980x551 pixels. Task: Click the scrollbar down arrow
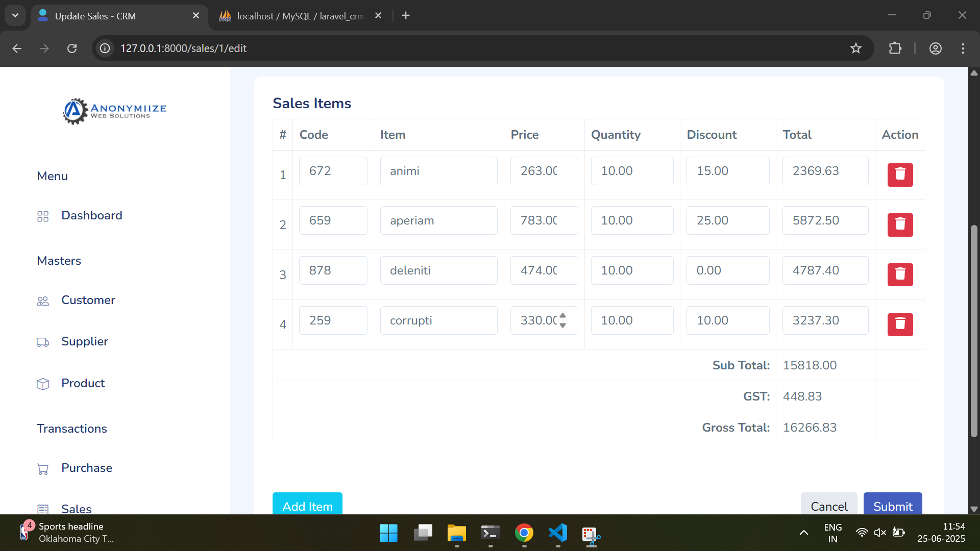pyautogui.click(x=974, y=509)
